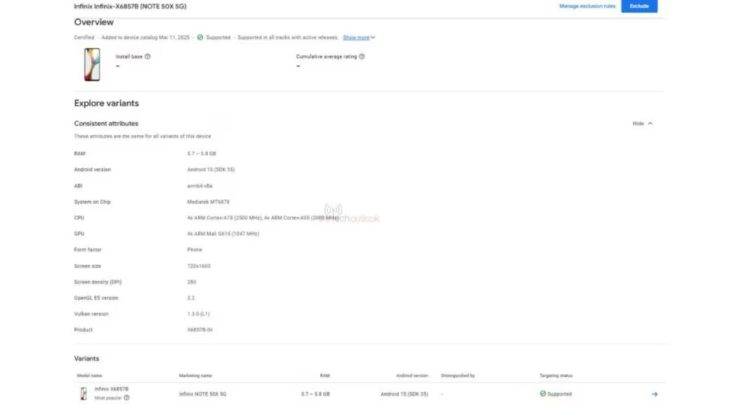Select the Infinix X6857B variant row

coord(111,388)
